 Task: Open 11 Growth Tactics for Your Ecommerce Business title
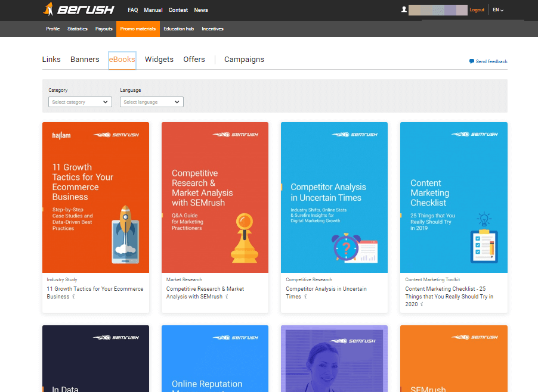[95, 293]
